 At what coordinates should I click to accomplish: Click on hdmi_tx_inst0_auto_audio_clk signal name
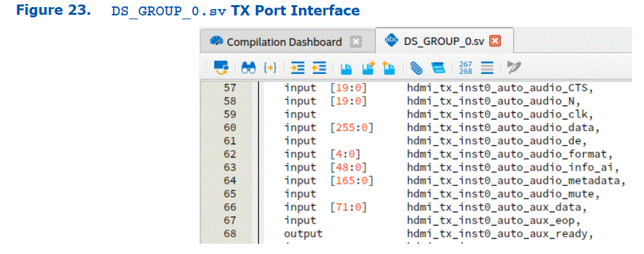[x=499, y=114]
